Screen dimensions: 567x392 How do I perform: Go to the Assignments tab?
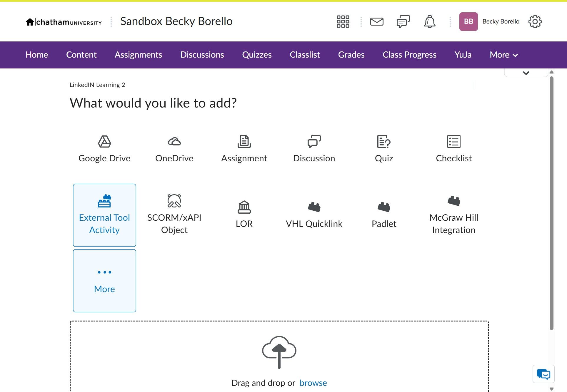pos(138,55)
